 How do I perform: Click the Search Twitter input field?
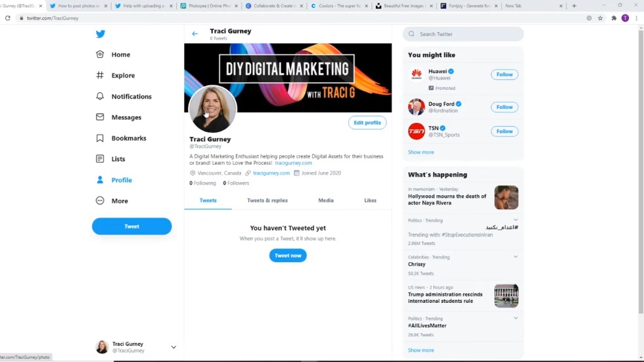coord(463,34)
